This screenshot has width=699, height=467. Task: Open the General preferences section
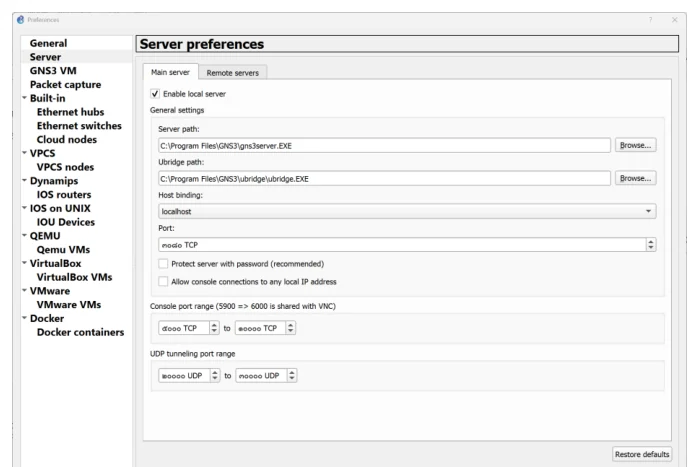pos(48,43)
